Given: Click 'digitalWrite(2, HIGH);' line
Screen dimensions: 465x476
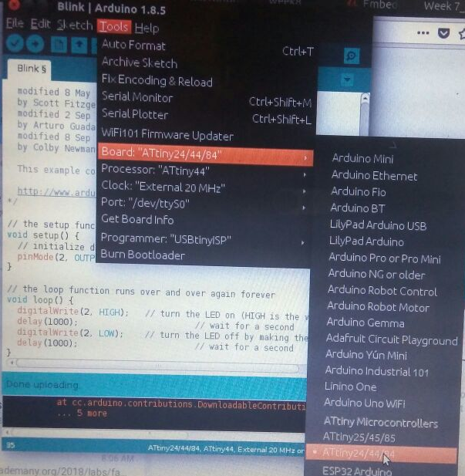Looking at the screenshot, I should pos(72,311).
